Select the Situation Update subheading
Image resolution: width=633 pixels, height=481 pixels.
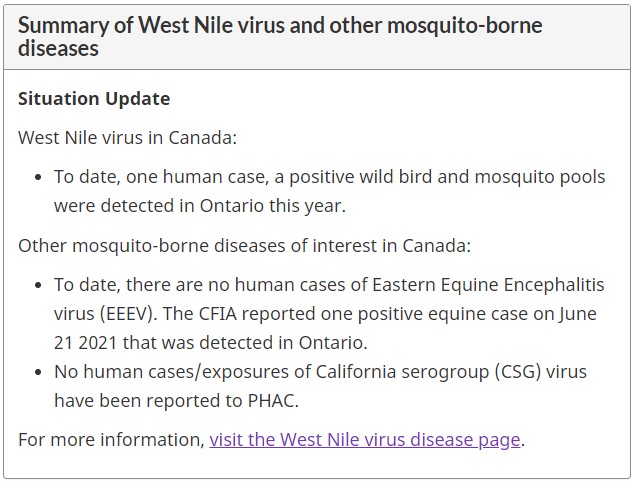pyautogui.click(x=94, y=99)
